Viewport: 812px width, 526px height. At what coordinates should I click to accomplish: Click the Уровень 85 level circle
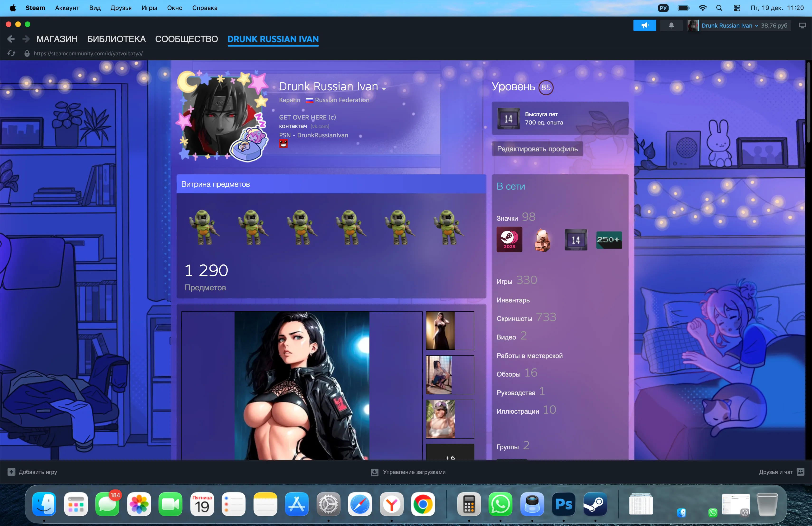[x=546, y=87]
